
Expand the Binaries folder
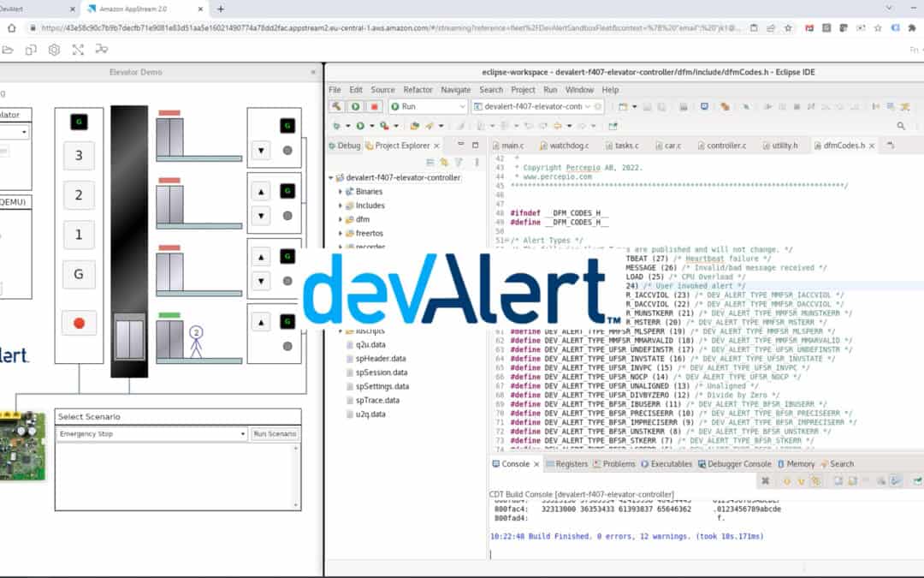[x=341, y=192]
